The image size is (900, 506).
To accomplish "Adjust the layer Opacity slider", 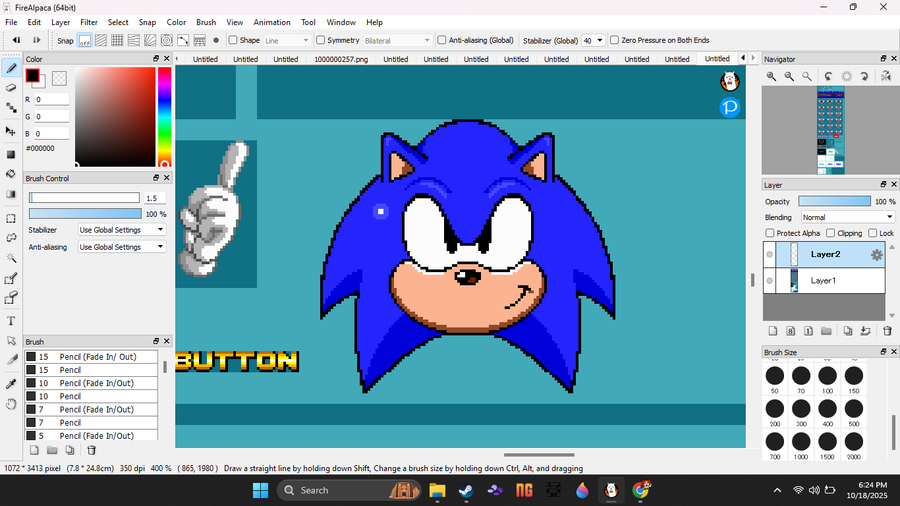I will coord(834,201).
